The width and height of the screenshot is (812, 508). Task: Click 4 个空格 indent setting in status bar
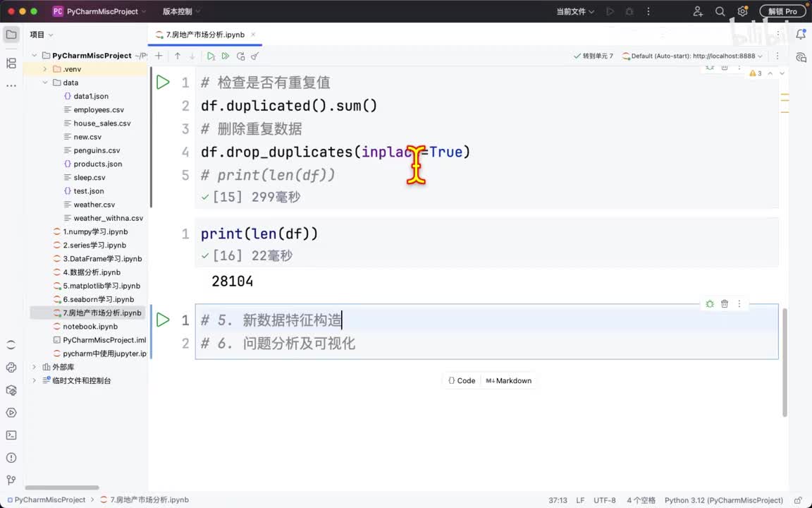click(x=641, y=500)
